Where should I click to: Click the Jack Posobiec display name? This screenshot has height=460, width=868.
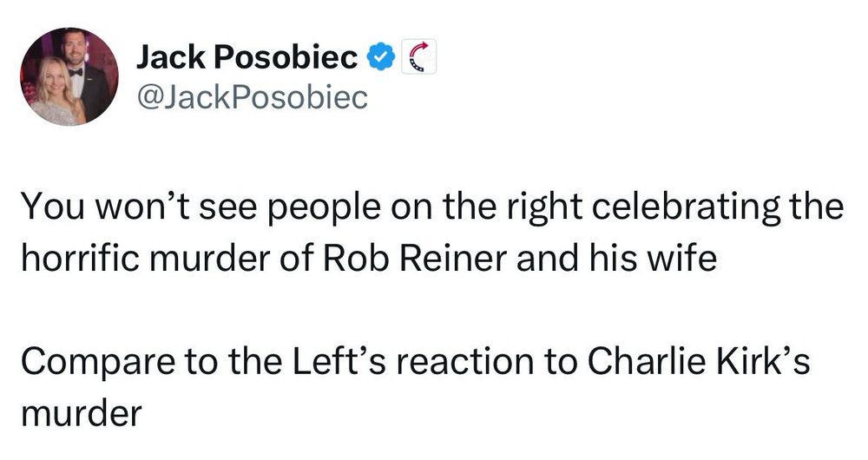[247, 58]
